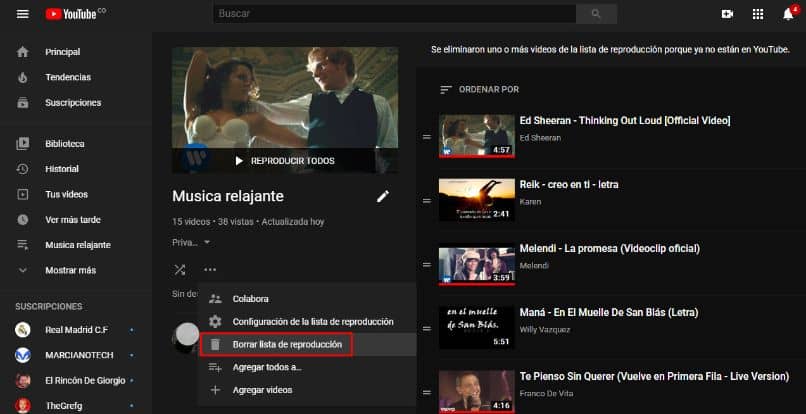Click the reorder handle beside Reik video
The width and height of the screenshot is (806, 414).
click(427, 201)
